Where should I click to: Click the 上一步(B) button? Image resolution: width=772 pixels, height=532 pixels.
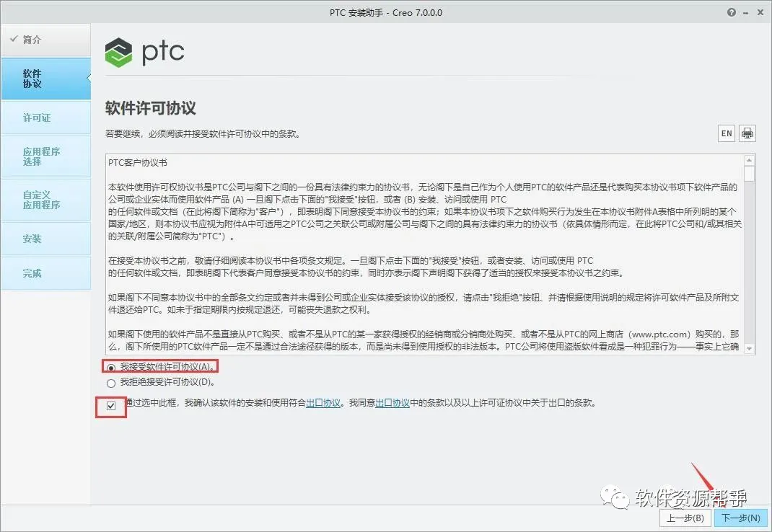coord(685,518)
